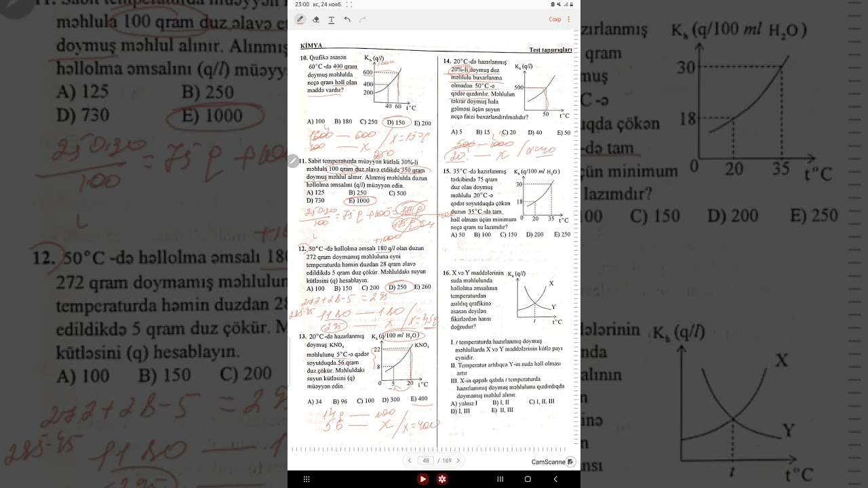Screen dimensions: 868x488
Task: Tap the clock showing 23:00
Action: (x=302, y=4)
